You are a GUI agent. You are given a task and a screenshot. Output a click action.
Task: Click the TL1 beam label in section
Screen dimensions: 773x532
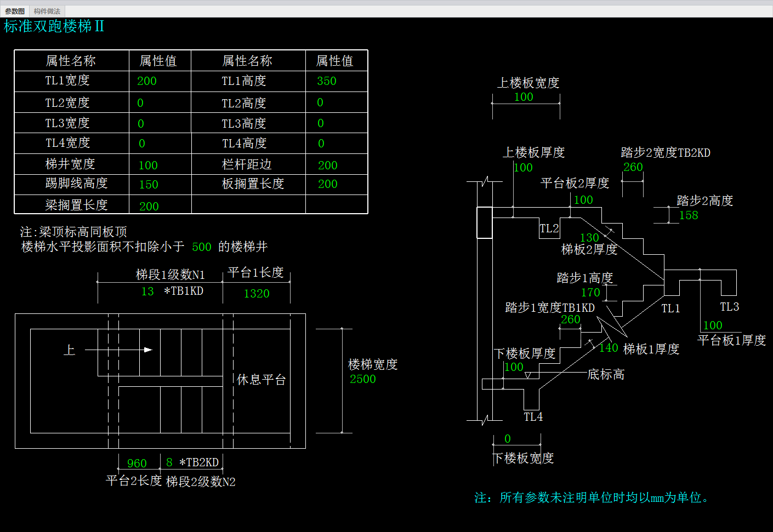click(x=670, y=308)
